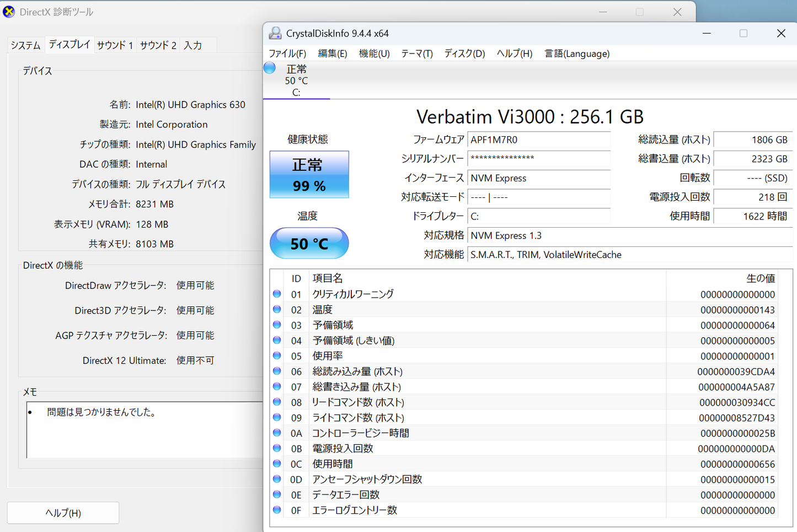Open the ディスク(D) menu
Viewport: 797px width, 532px height.
point(465,53)
